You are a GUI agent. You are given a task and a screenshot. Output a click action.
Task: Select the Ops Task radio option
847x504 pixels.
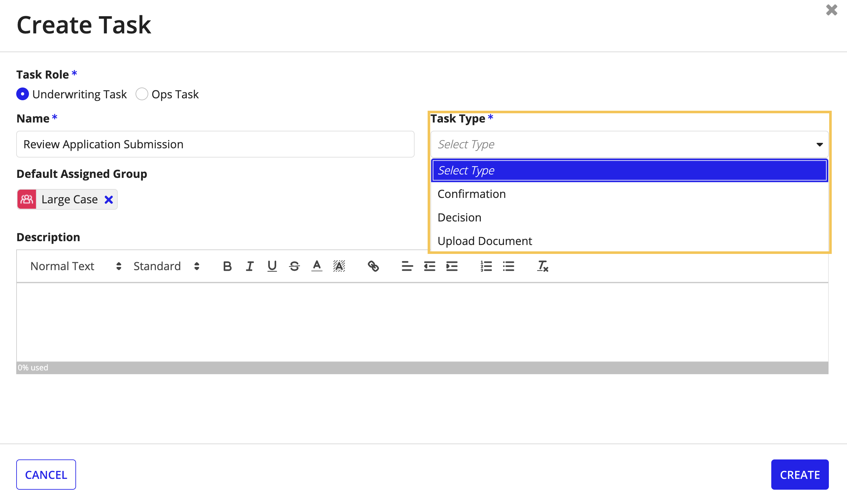[142, 94]
